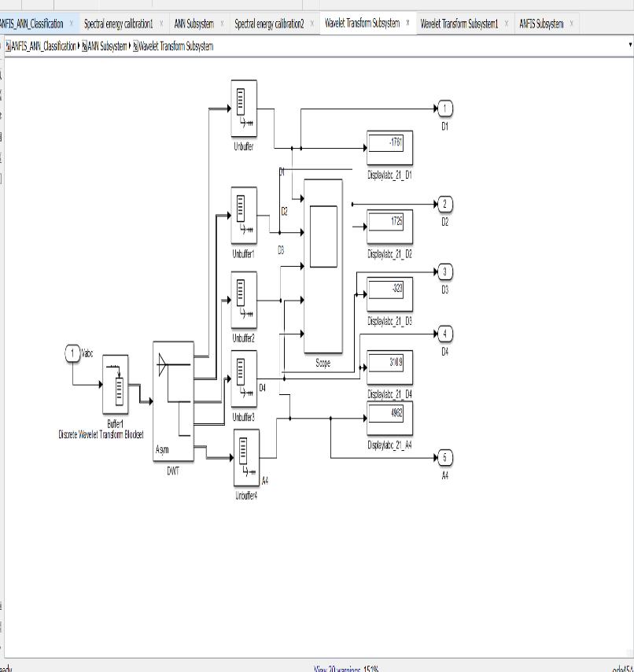Select output port 4 (D4)
This screenshot has height=672, width=634.
[x=445, y=334]
